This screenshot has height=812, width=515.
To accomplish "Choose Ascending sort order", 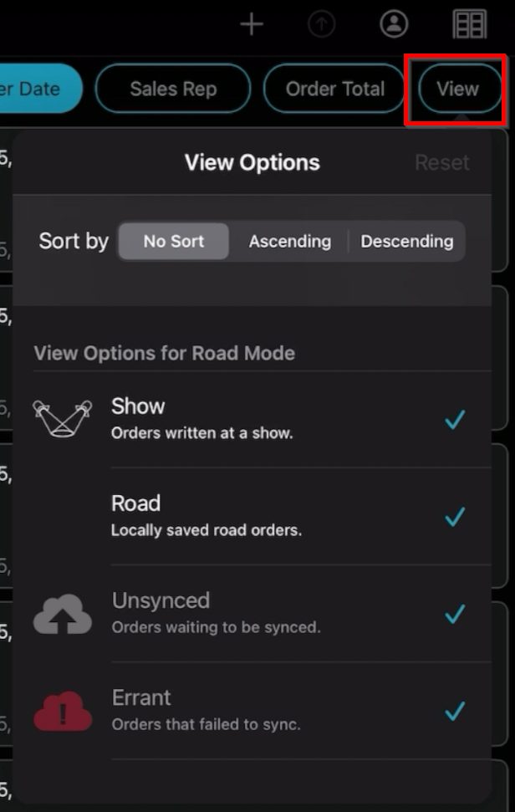I will (x=289, y=242).
